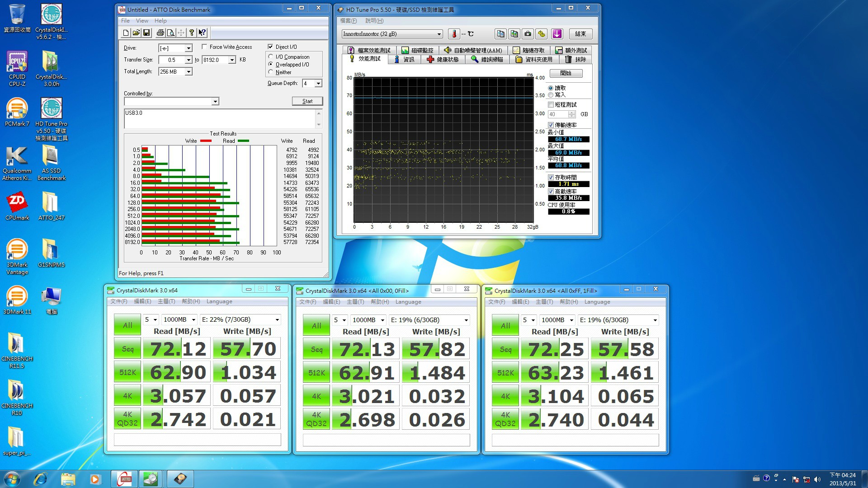The height and width of the screenshot is (488, 868).
Task: Select the 寫入 (write) radio button in HD Tune
Action: pyautogui.click(x=551, y=95)
